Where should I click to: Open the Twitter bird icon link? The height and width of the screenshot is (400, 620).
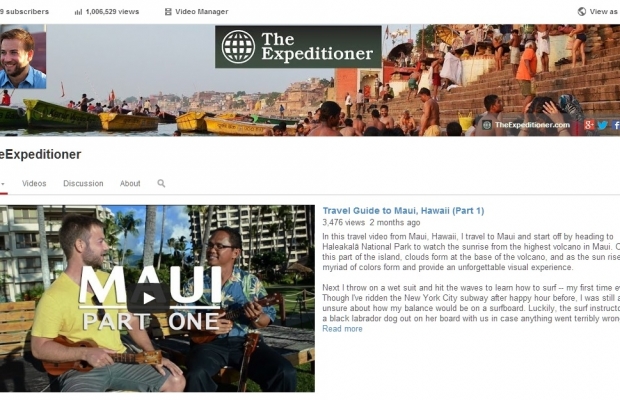(603, 125)
